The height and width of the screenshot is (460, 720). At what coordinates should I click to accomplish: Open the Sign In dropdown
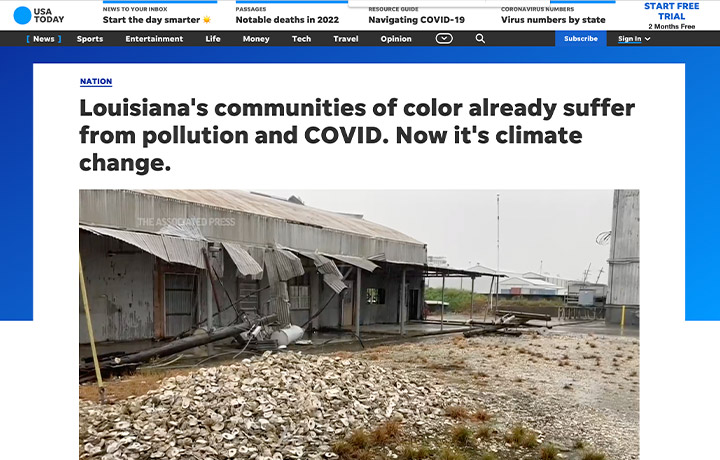pos(634,39)
